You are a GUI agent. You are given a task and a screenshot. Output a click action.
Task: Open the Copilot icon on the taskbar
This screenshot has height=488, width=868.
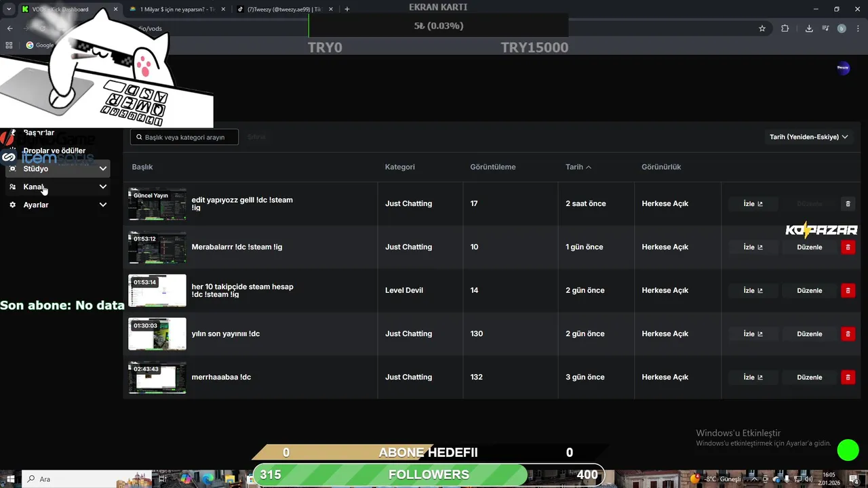click(x=186, y=479)
